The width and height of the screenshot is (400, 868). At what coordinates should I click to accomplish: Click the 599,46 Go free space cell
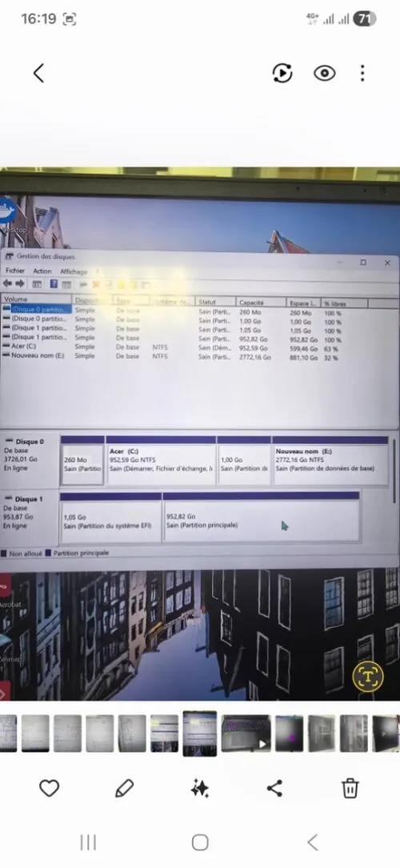pyautogui.click(x=305, y=349)
